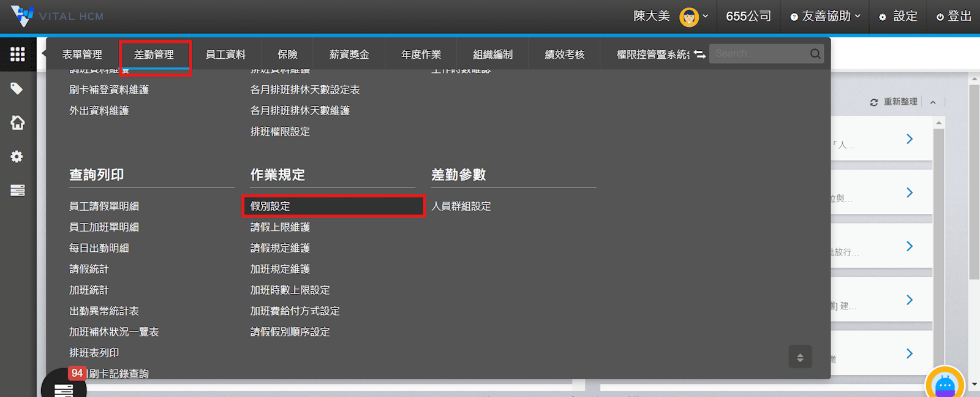Click the user avatar icon
This screenshot has width=980, height=397.
coord(689,17)
